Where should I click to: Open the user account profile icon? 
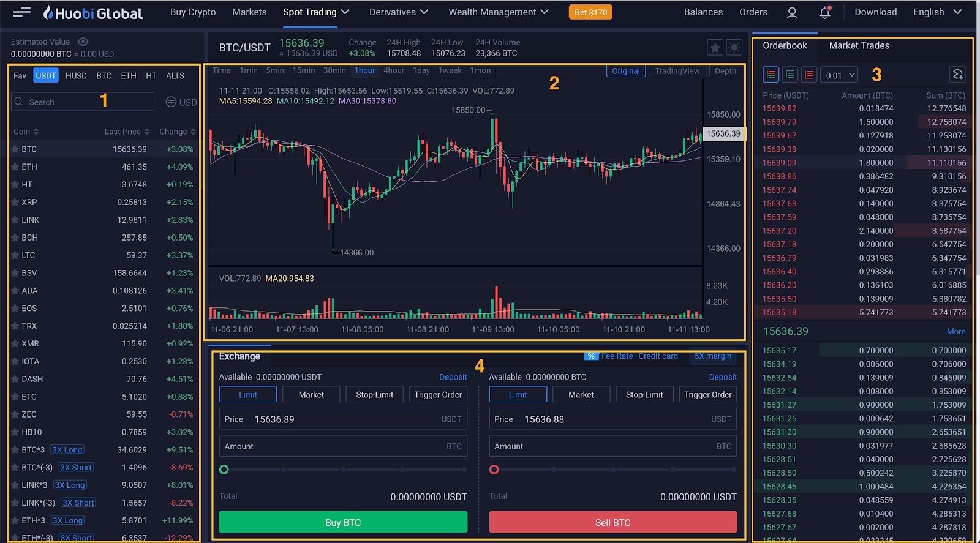pyautogui.click(x=792, y=12)
